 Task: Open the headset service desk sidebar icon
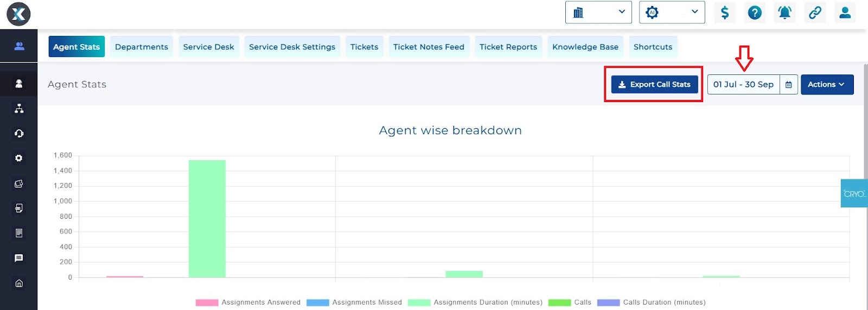19,134
